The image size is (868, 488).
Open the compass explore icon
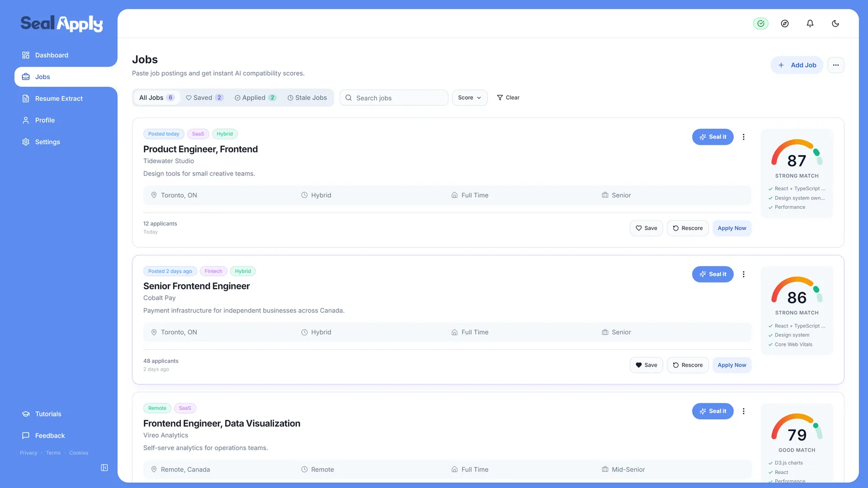click(x=784, y=23)
